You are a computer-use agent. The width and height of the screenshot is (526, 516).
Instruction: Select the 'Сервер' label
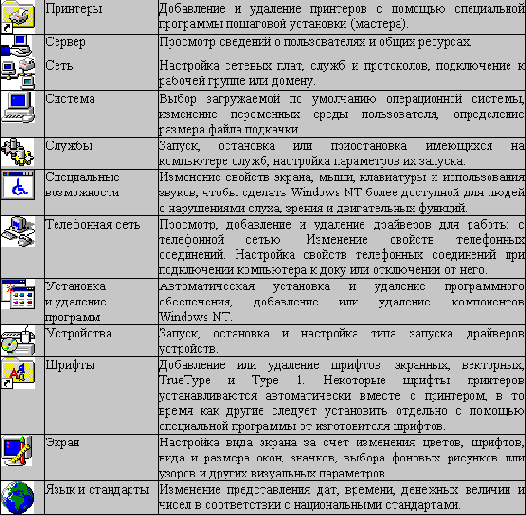click(x=65, y=43)
